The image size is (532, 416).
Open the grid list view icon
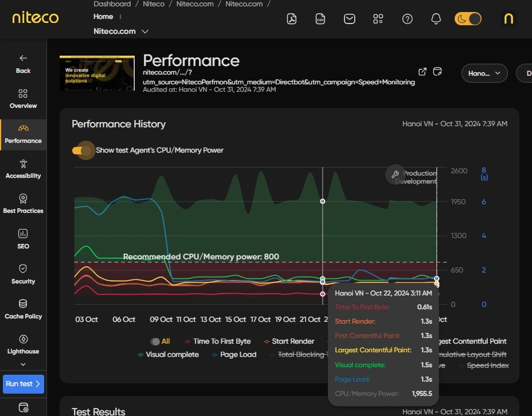pyautogui.click(x=378, y=19)
